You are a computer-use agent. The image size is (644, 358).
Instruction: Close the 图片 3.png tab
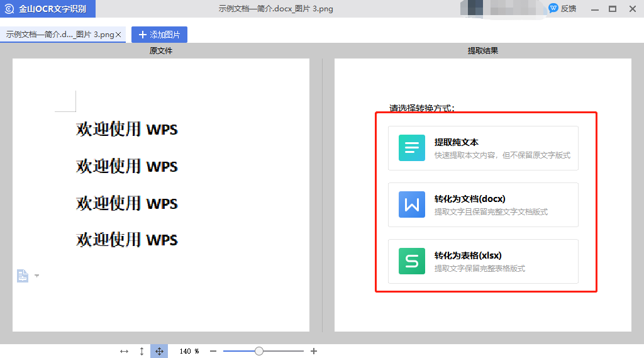[x=118, y=35]
